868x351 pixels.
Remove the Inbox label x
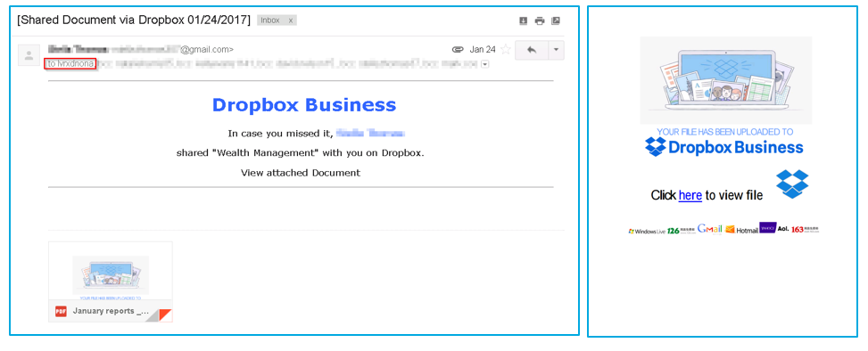click(291, 20)
